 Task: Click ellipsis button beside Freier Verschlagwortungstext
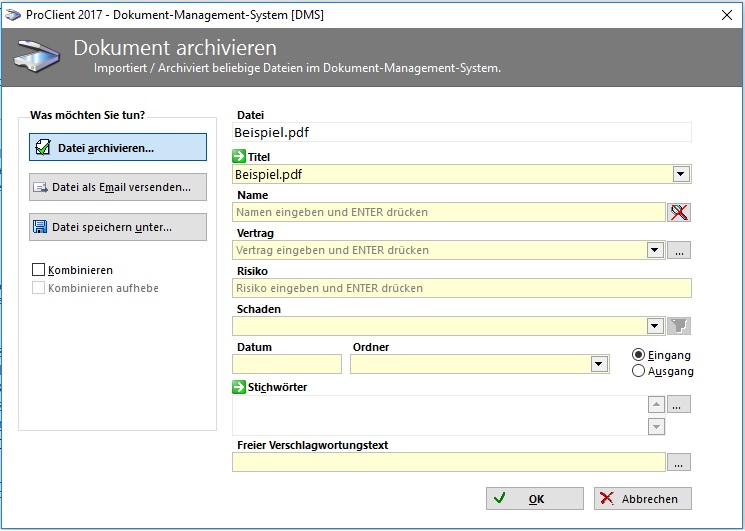[680, 463]
